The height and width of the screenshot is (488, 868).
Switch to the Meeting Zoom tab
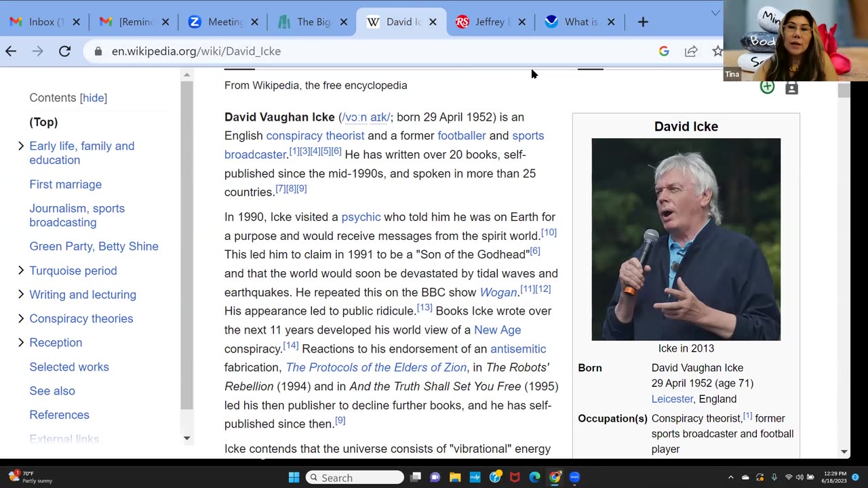(x=222, y=22)
